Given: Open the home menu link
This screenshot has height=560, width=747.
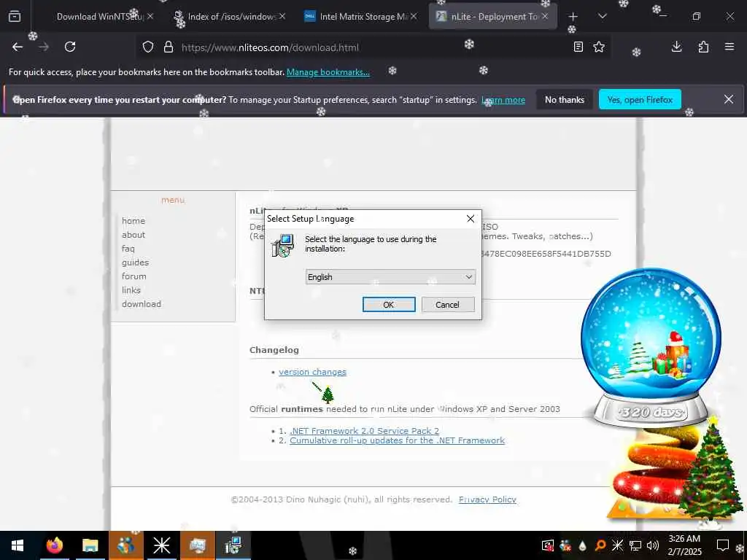Looking at the screenshot, I should (x=133, y=220).
